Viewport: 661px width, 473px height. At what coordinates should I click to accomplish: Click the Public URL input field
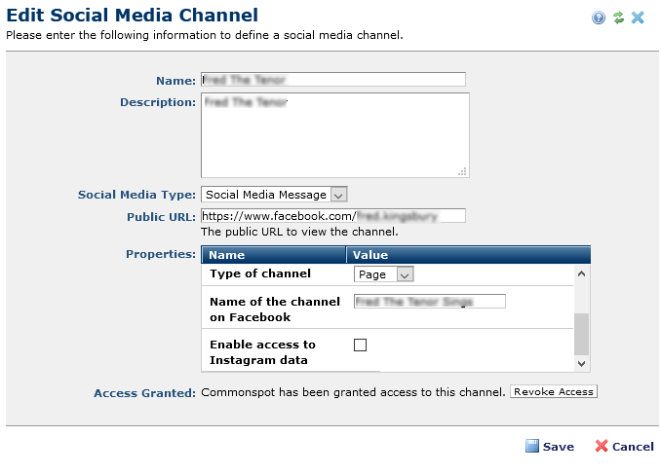[333, 215]
